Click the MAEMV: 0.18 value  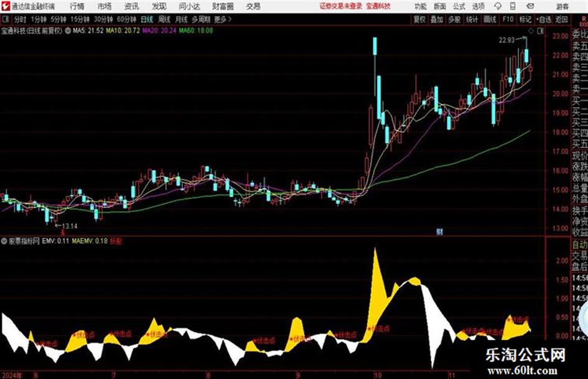[90, 241]
